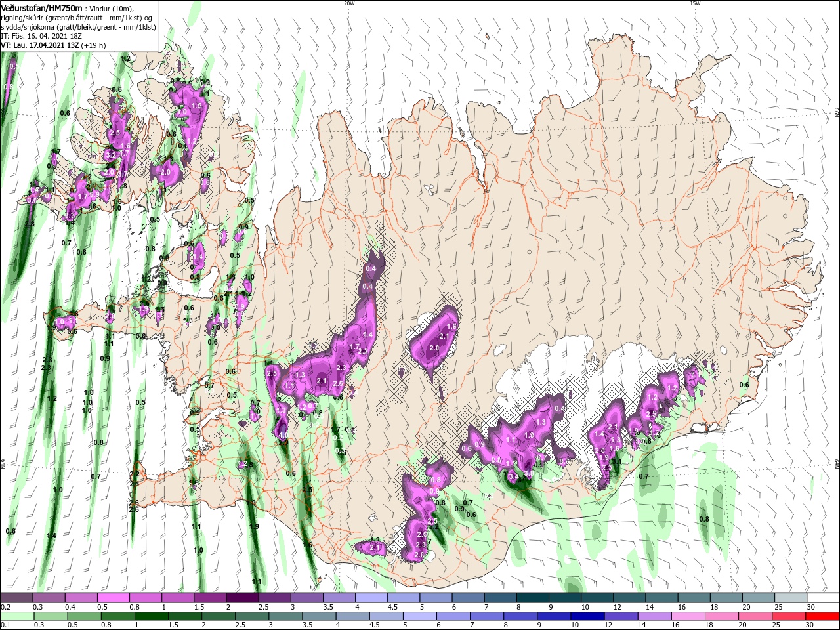Click the rigning/skúrir legend description line
The height and width of the screenshot is (630, 840).
pos(77,17)
